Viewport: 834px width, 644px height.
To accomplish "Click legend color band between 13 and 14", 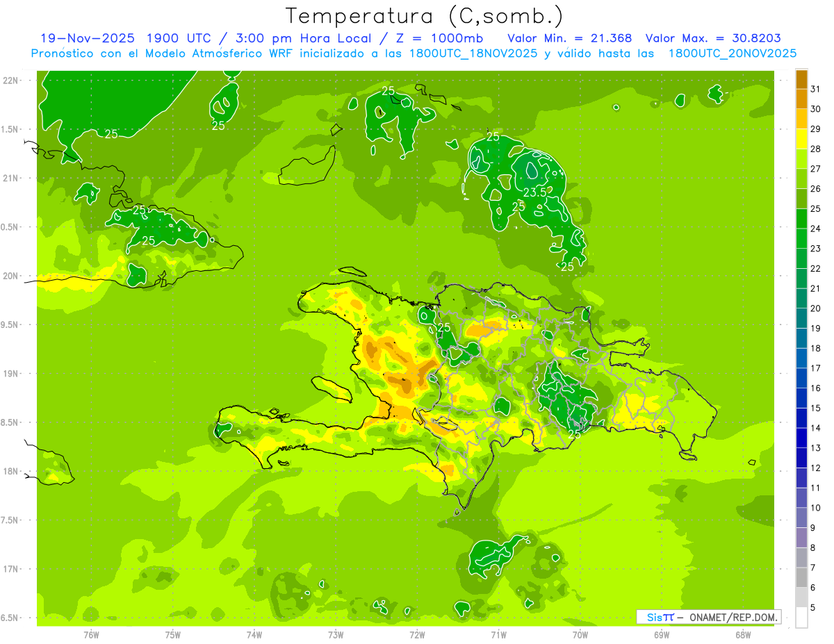I will tap(801, 438).
